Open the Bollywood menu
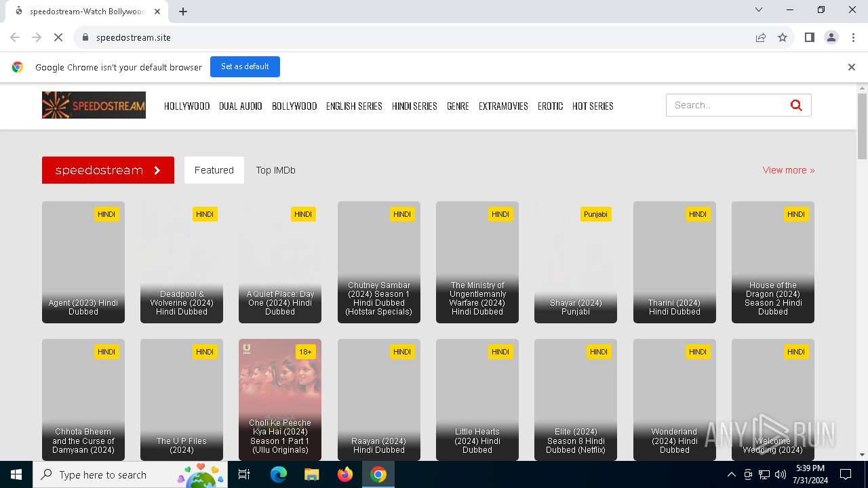 click(294, 106)
